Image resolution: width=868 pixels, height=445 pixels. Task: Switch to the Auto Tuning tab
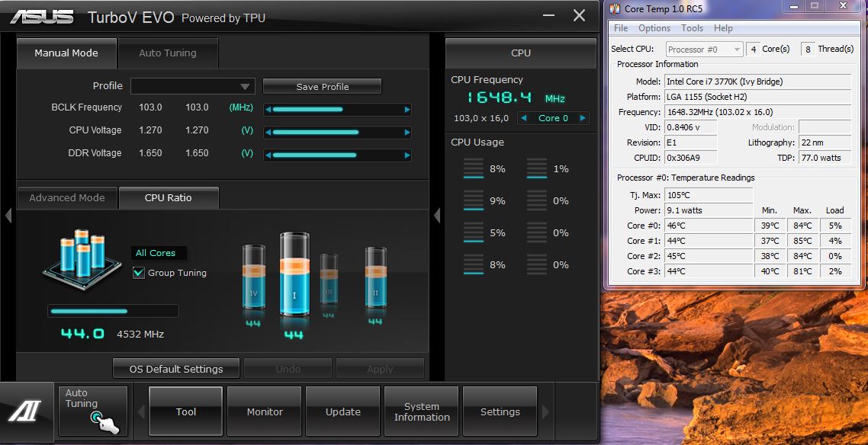(168, 53)
